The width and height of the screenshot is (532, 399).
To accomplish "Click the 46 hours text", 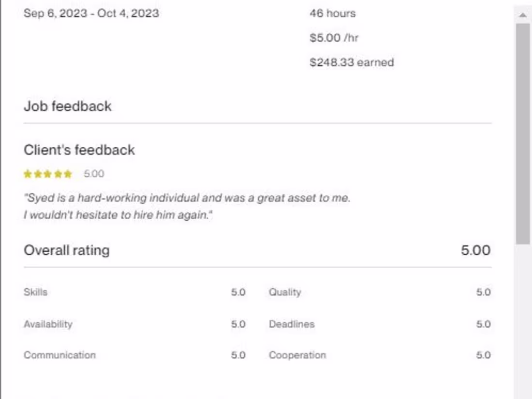I will click(332, 14).
